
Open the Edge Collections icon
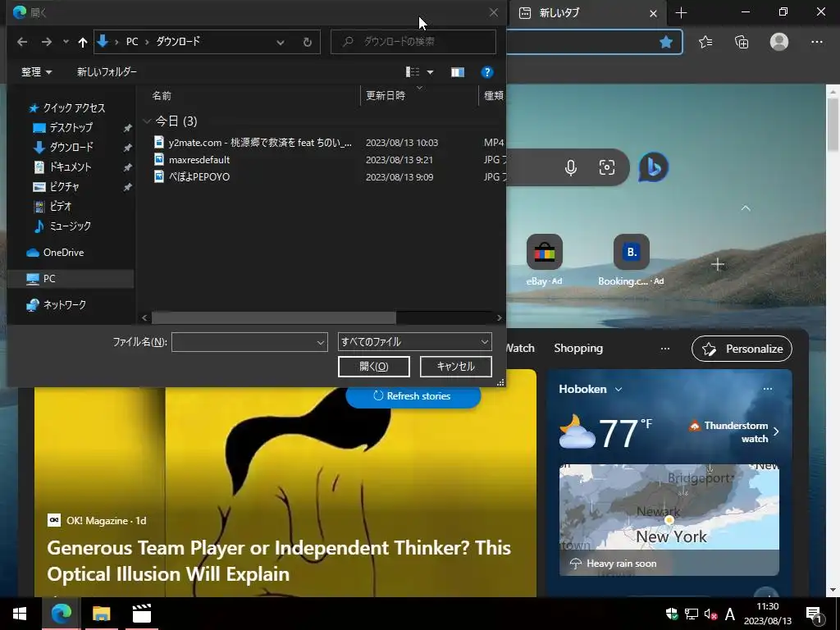click(742, 42)
